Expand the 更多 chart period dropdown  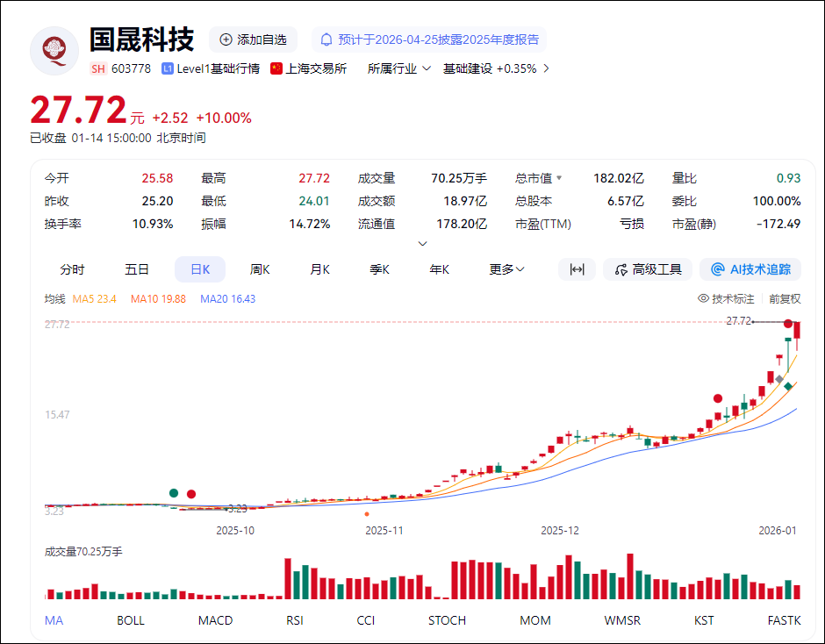[x=506, y=269]
